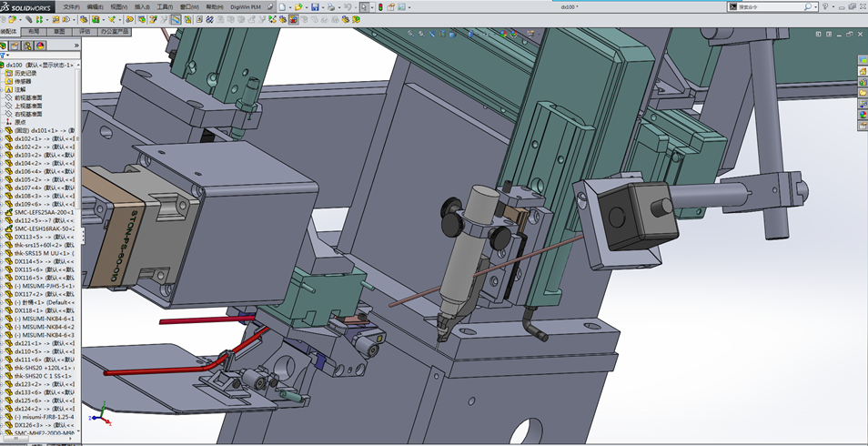Click the feature tree filter funnel icon
This screenshot has height=446, width=868.
(x=3, y=56)
